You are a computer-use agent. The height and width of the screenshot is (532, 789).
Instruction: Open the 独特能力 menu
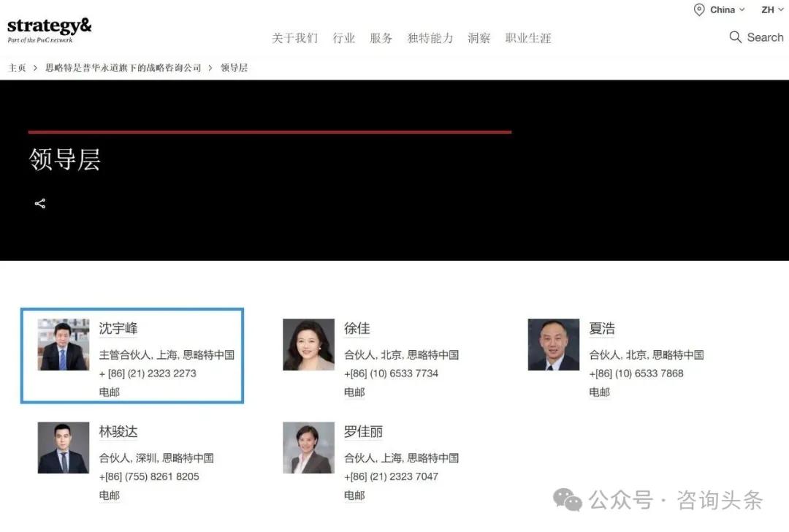(x=430, y=38)
